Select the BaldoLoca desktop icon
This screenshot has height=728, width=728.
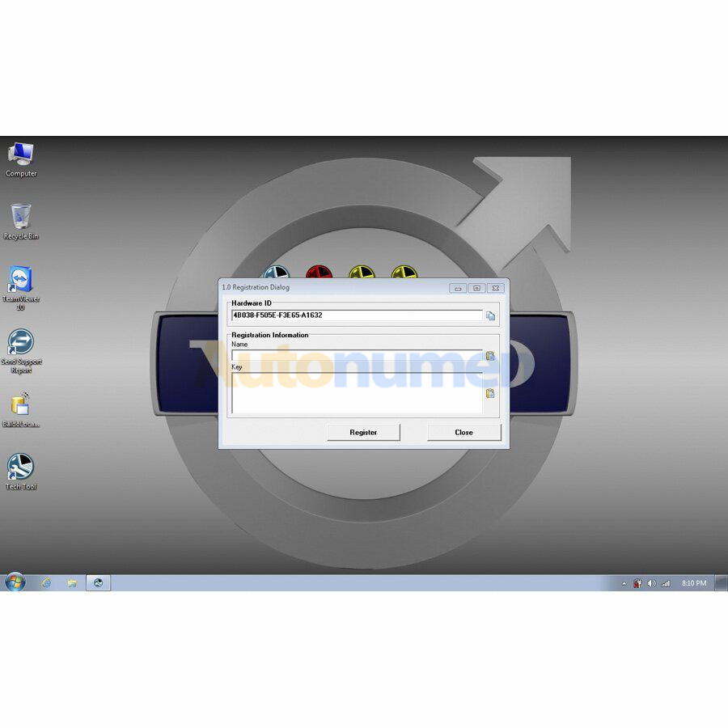click(x=21, y=409)
